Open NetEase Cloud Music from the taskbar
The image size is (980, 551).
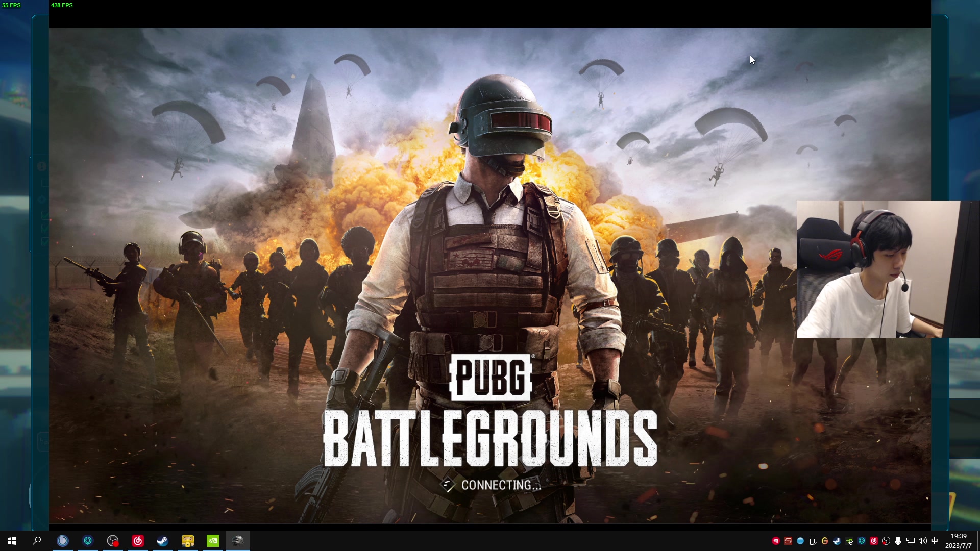pos(138,541)
